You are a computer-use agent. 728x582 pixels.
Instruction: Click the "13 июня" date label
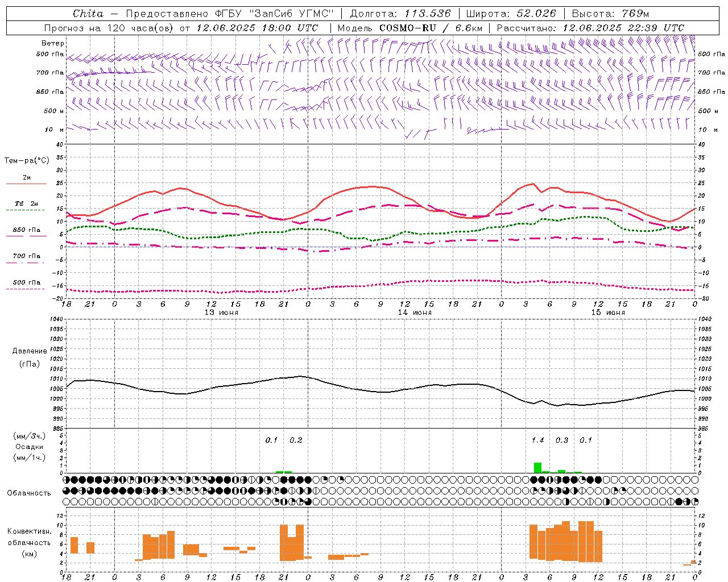click(221, 313)
